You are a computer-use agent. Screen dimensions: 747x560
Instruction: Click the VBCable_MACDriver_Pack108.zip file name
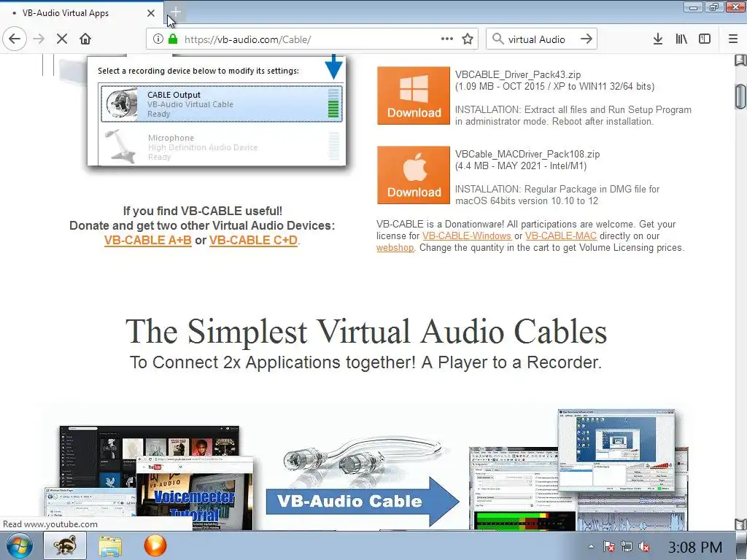(x=527, y=155)
